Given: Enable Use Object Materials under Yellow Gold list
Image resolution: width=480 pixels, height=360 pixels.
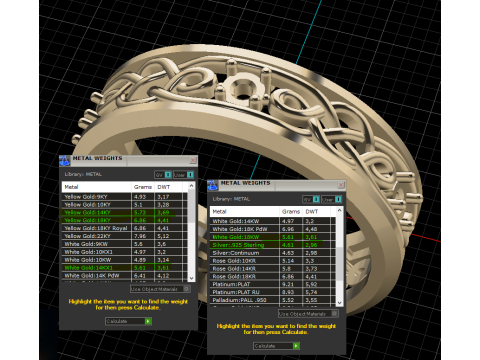Looking at the screenshot, I should (x=160, y=289).
